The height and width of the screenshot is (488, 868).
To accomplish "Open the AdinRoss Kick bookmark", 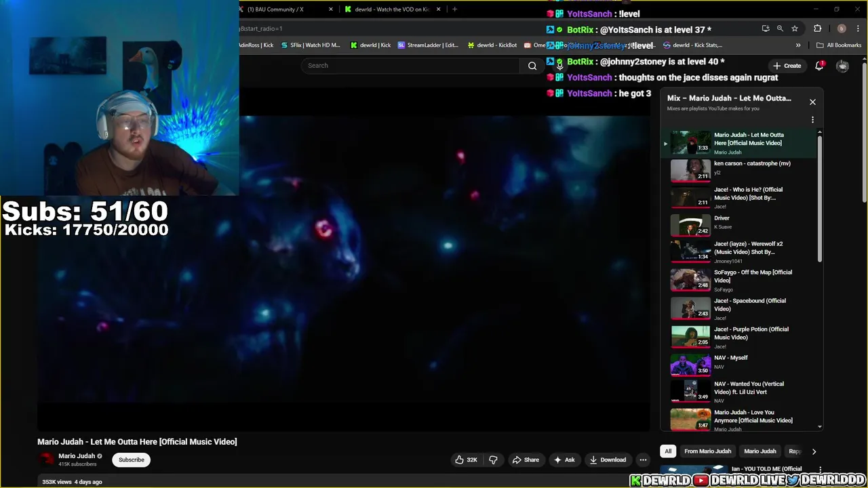I will tap(256, 45).
